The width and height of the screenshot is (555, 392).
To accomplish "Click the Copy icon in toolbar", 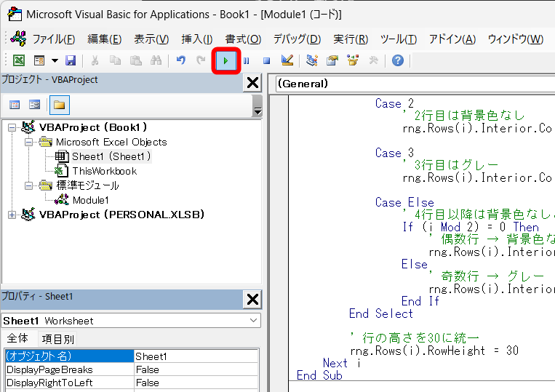I will 115,60.
